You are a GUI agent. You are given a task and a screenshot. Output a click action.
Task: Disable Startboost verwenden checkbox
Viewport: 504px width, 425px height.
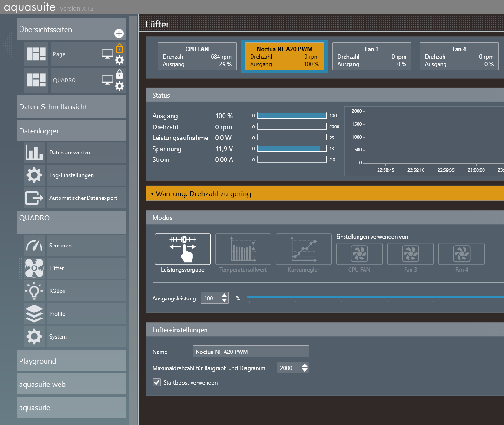[x=157, y=382]
